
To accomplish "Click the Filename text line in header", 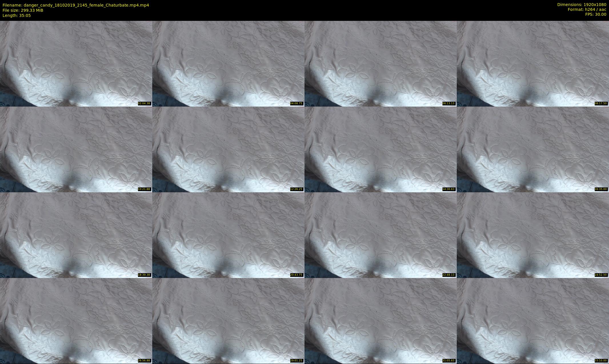I will click(76, 5).
